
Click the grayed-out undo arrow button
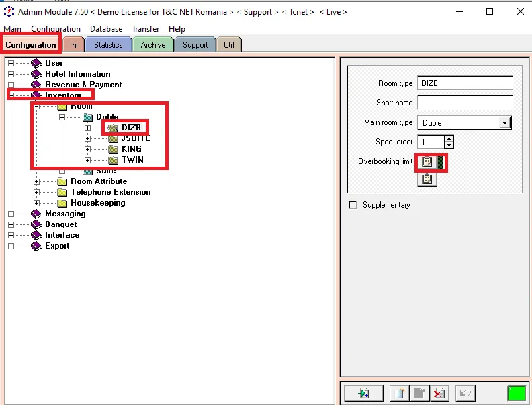click(x=465, y=393)
